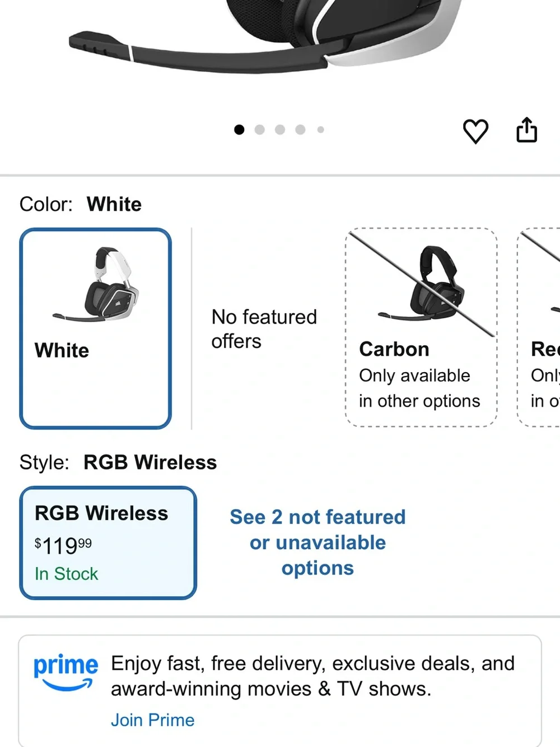Image resolution: width=560 pixels, height=747 pixels.
Task: Tap the Prime logo
Action: tap(66, 671)
